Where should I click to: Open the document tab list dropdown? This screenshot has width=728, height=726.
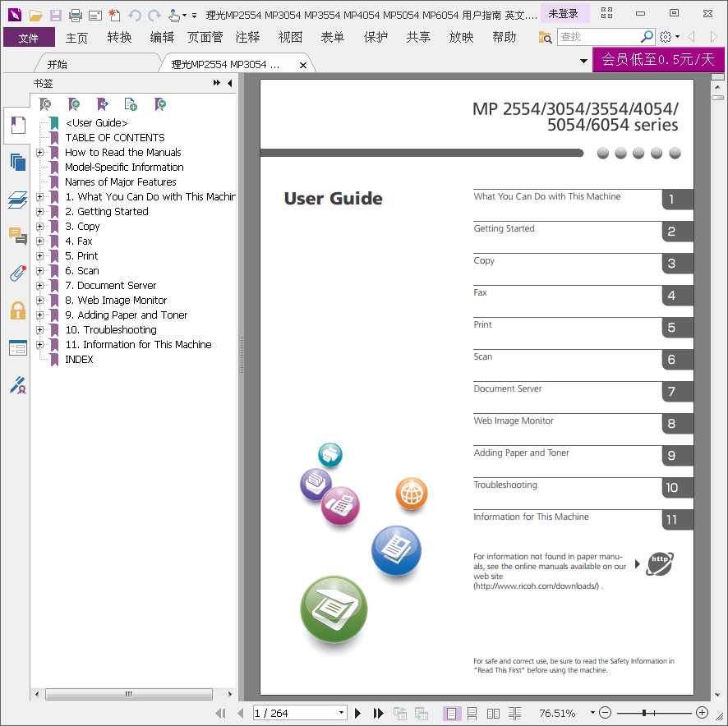tap(583, 61)
